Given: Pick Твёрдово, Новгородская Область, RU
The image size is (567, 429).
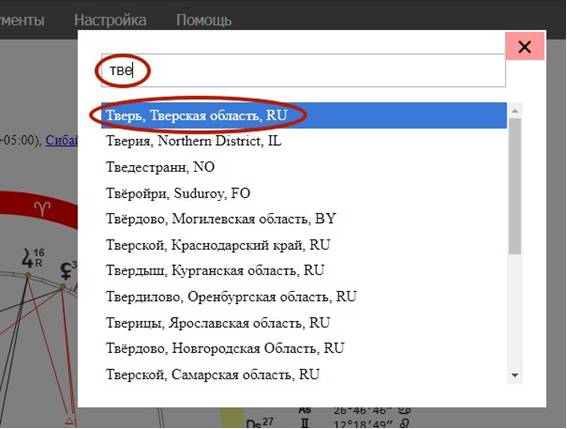Looking at the screenshot, I should click(x=304, y=348).
